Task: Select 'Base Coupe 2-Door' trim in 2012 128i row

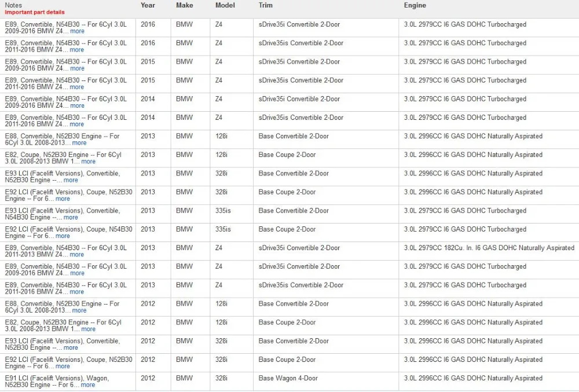Action: 287,323
